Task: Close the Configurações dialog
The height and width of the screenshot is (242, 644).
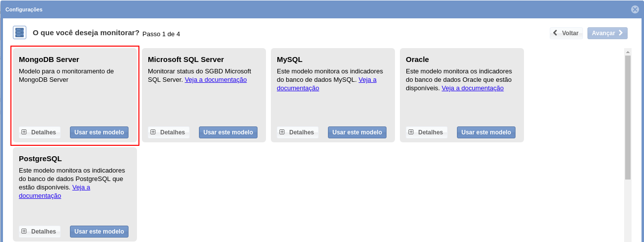Action: 635,9
